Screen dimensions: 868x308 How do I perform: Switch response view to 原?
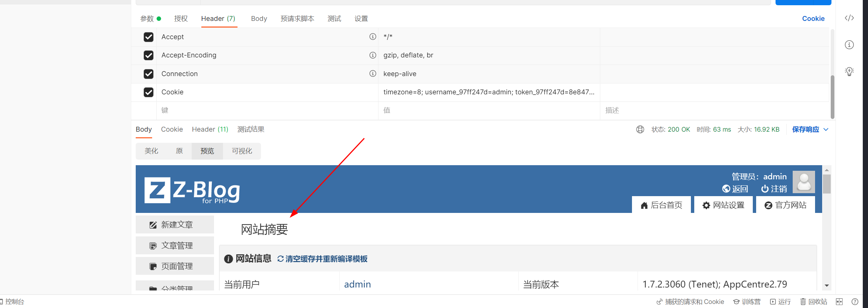(x=179, y=151)
